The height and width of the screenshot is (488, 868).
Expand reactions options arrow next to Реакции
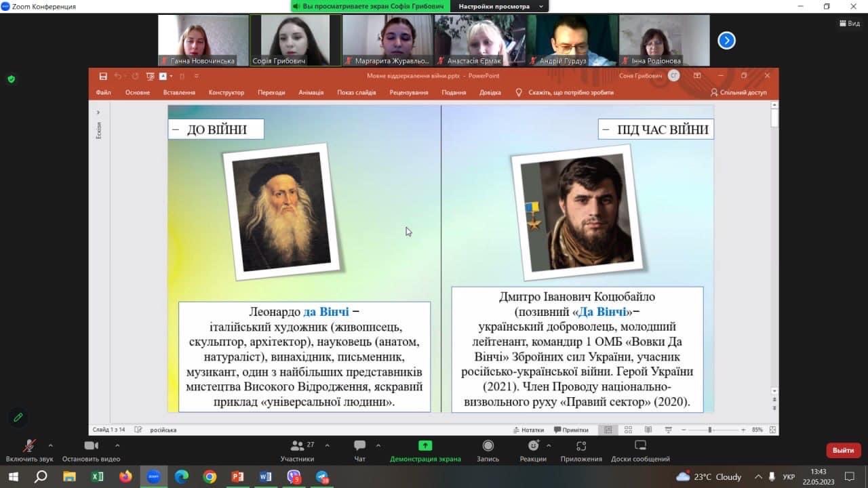point(548,445)
